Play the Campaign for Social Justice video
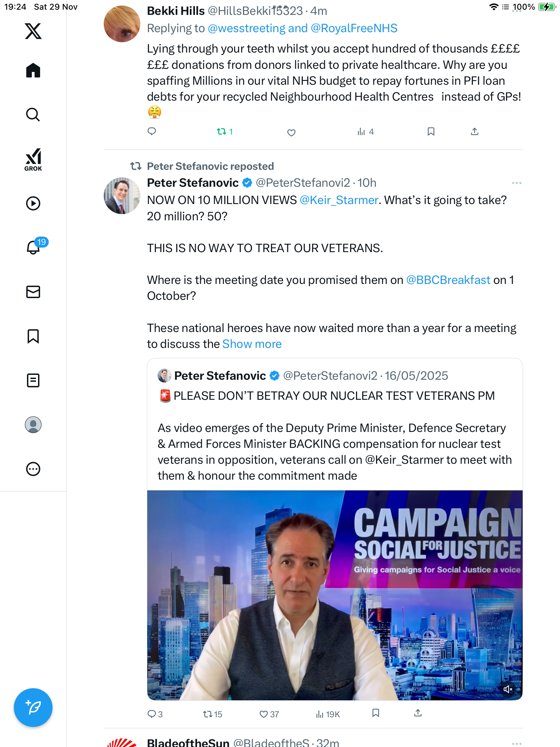This screenshot has width=560, height=747. [335, 595]
